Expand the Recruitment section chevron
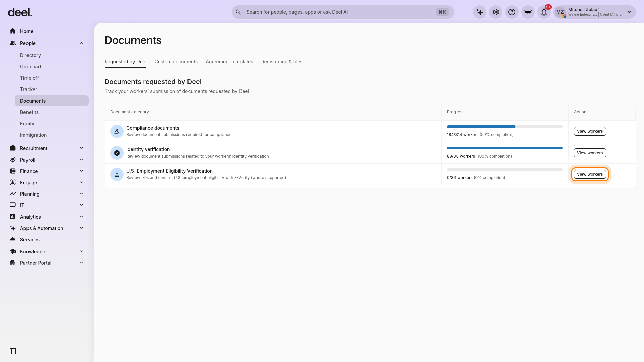The width and height of the screenshot is (644, 362). pyautogui.click(x=82, y=148)
